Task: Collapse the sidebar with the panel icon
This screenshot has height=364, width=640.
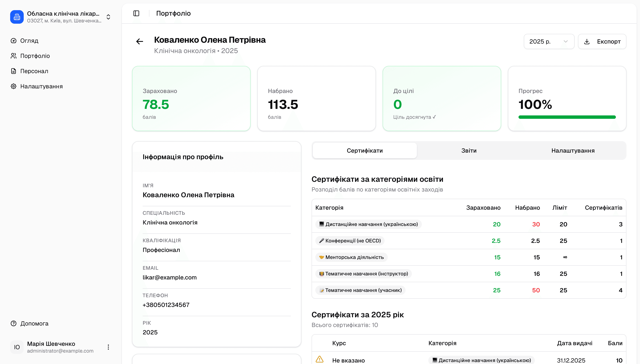Action: (x=136, y=13)
